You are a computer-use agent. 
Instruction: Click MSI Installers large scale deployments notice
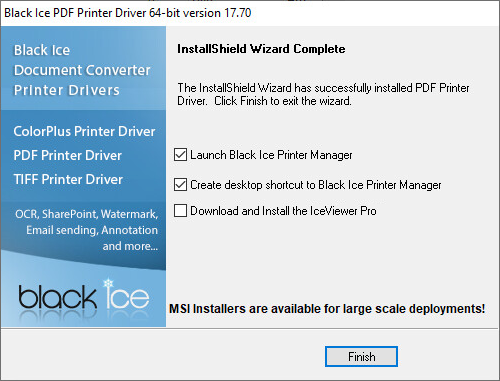coord(327,309)
